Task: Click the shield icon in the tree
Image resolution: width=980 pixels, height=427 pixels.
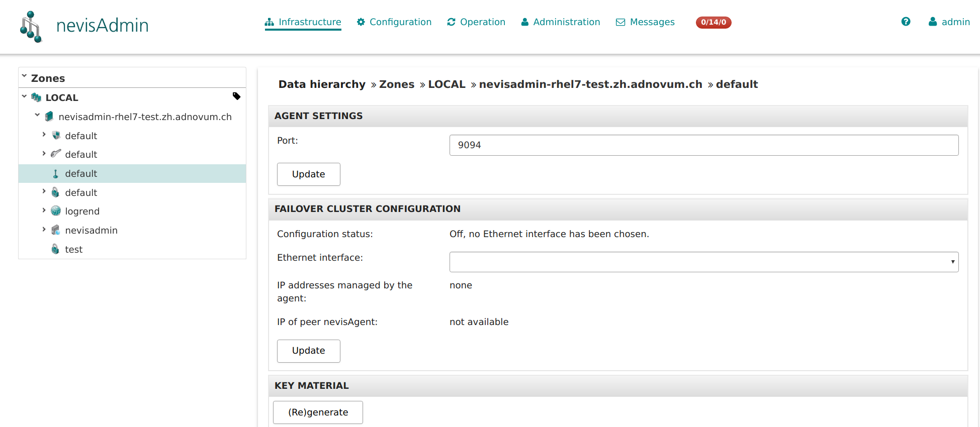Action: 56,136
